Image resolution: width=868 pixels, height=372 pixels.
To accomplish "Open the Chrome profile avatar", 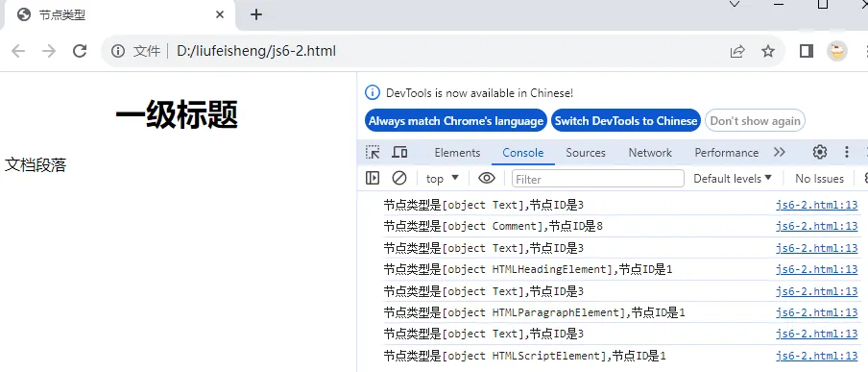I will click(x=837, y=52).
